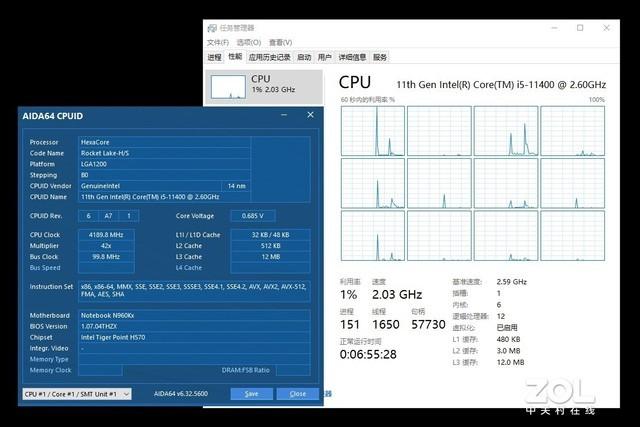Click the 12.0 MB L3 cache value

click(510, 363)
